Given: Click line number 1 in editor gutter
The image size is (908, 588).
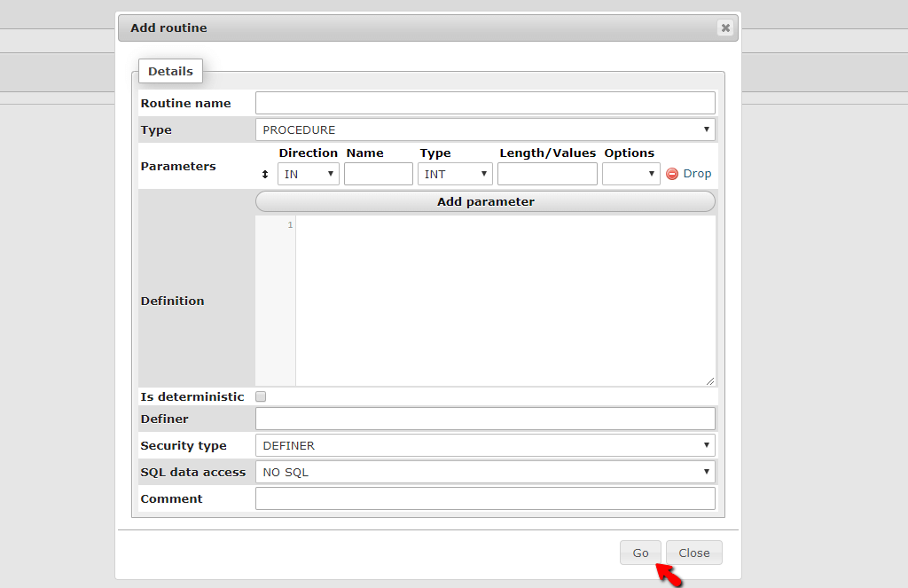Looking at the screenshot, I should [290, 224].
